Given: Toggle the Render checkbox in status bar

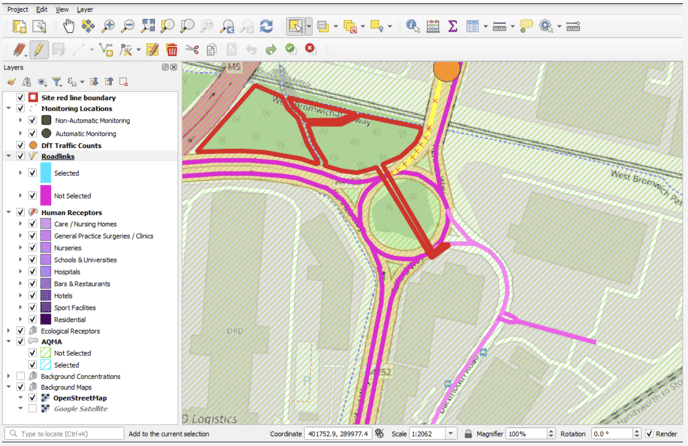Looking at the screenshot, I should click(x=649, y=434).
